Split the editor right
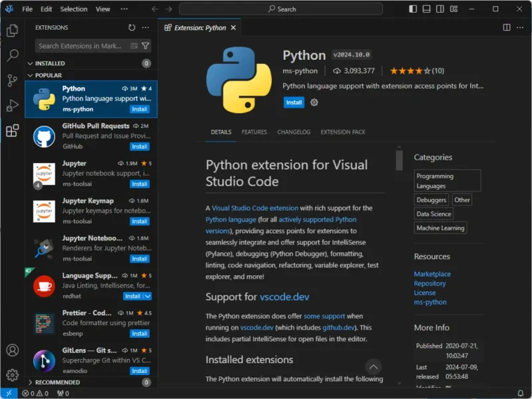The height and width of the screenshot is (399, 532). click(507, 27)
